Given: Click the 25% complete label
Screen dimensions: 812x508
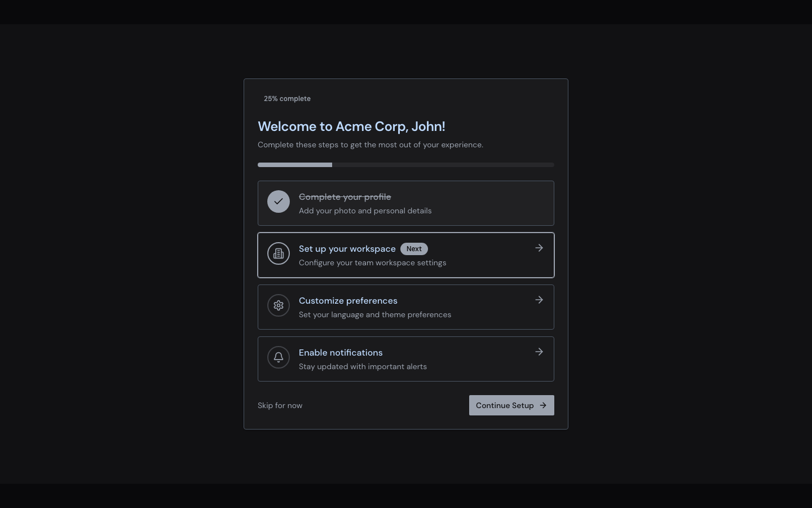Looking at the screenshot, I should (287, 99).
